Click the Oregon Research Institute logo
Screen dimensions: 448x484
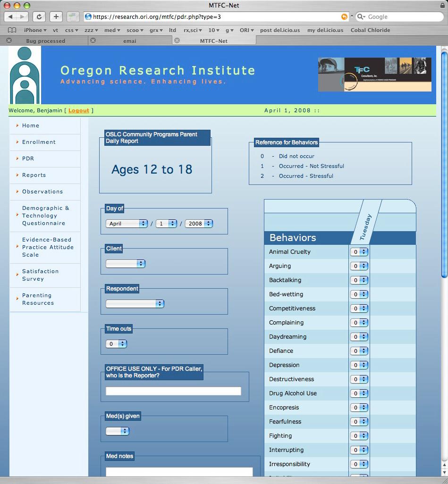[25, 75]
